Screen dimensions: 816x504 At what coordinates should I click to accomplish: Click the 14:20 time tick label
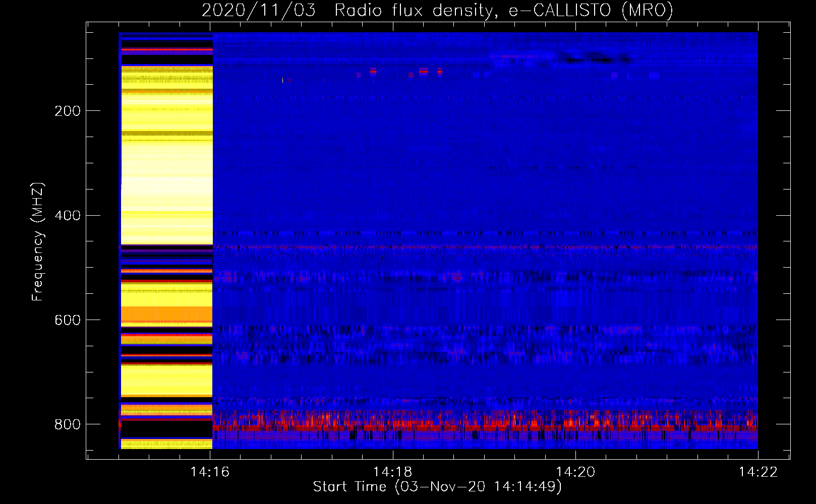click(575, 472)
